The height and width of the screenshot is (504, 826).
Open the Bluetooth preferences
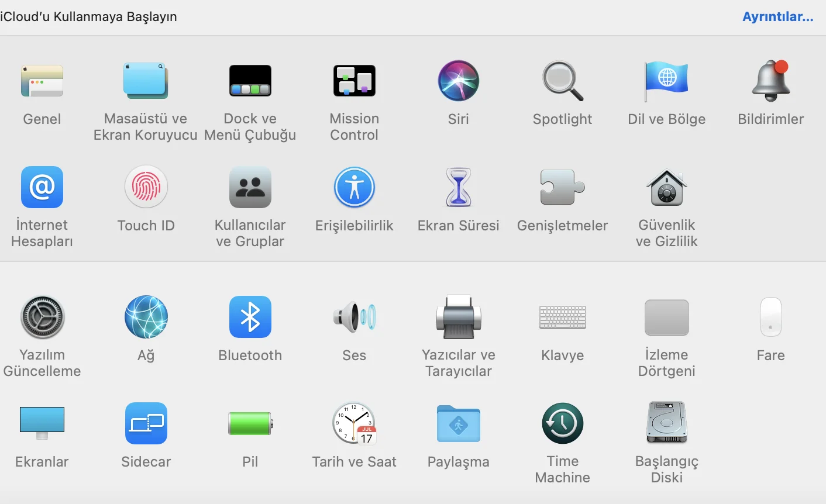(x=250, y=317)
